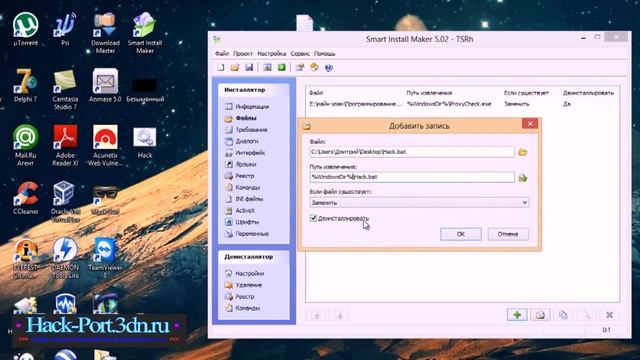Select the CCleaner desktop icon
The width and height of the screenshot is (640, 360).
[25, 198]
